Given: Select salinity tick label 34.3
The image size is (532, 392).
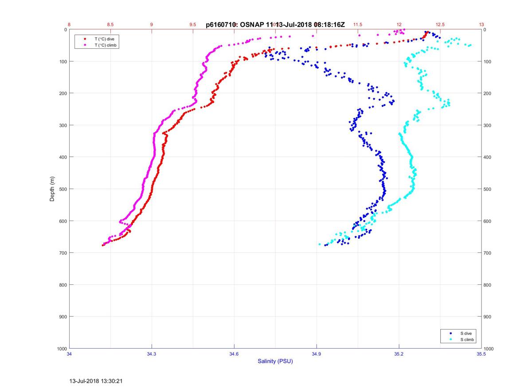Looking at the screenshot, I should coord(152,354).
